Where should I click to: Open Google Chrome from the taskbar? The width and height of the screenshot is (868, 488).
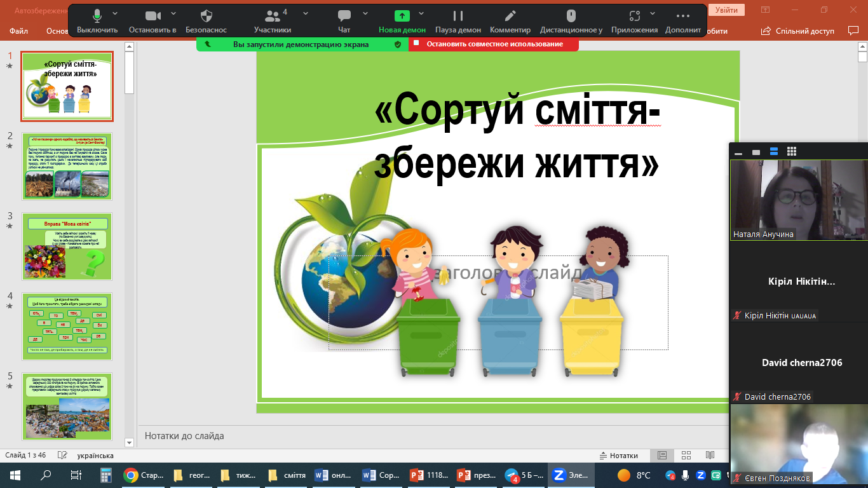tap(131, 475)
